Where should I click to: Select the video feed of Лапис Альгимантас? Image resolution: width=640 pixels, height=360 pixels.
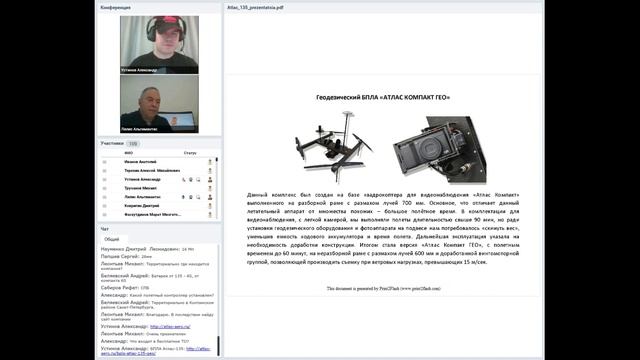pyautogui.click(x=159, y=104)
